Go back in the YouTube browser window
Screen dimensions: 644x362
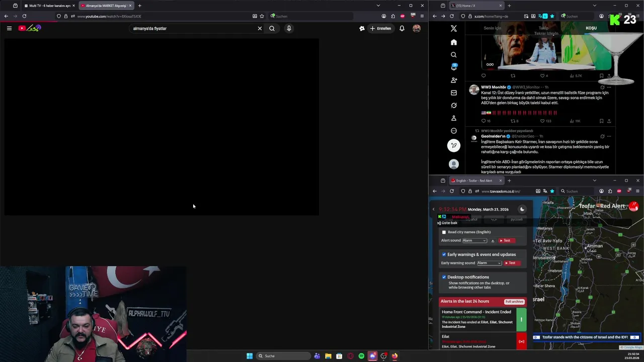click(x=6, y=16)
